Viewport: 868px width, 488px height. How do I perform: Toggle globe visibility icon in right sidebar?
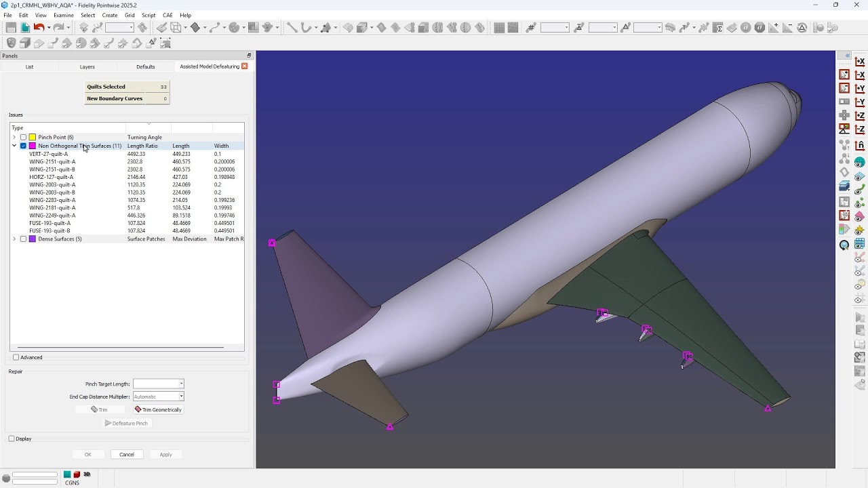[860, 163]
